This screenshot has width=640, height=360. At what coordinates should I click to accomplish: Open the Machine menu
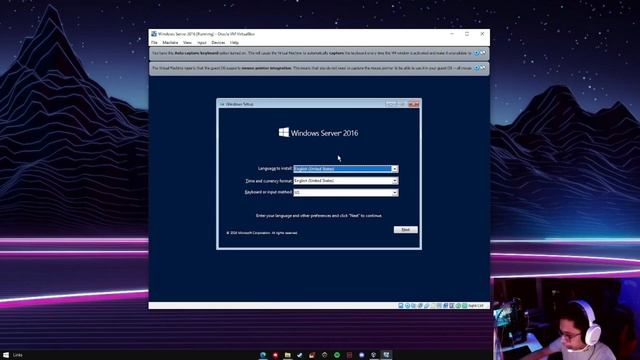coord(170,42)
